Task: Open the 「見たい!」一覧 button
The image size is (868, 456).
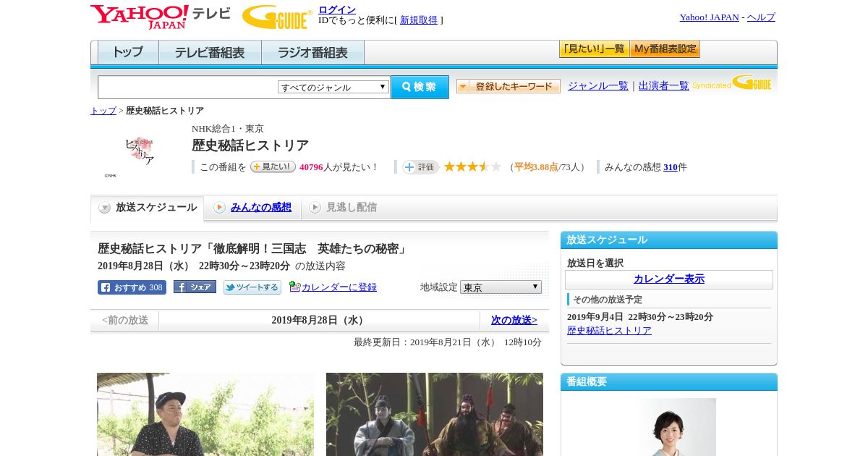Action: pyautogui.click(x=594, y=49)
